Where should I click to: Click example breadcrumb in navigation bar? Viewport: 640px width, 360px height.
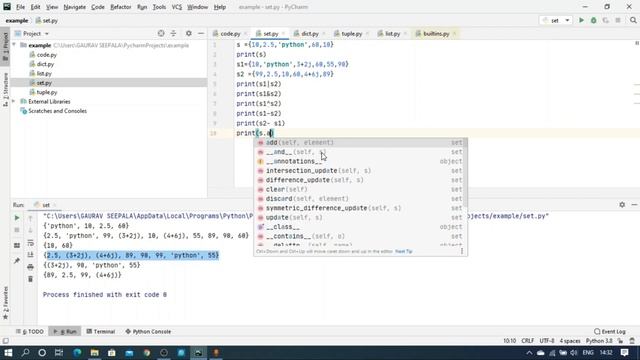pyautogui.click(x=17, y=20)
